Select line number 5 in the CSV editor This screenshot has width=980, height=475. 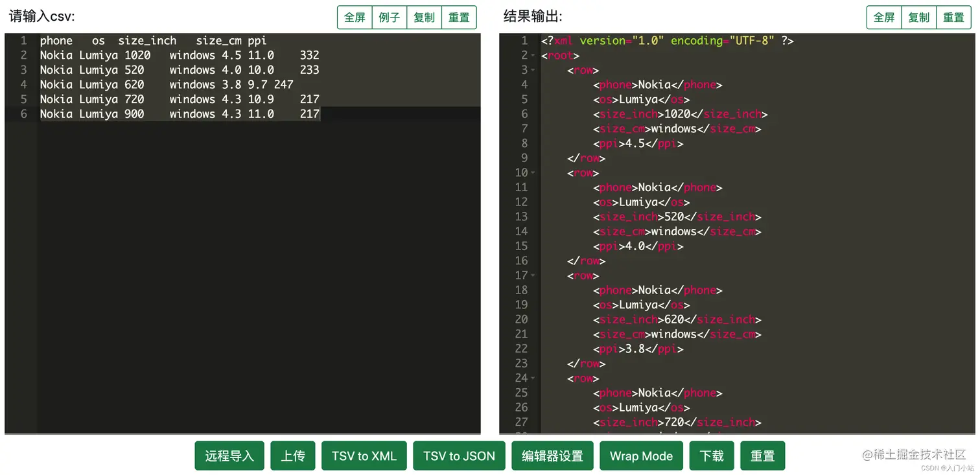(23, 99)
